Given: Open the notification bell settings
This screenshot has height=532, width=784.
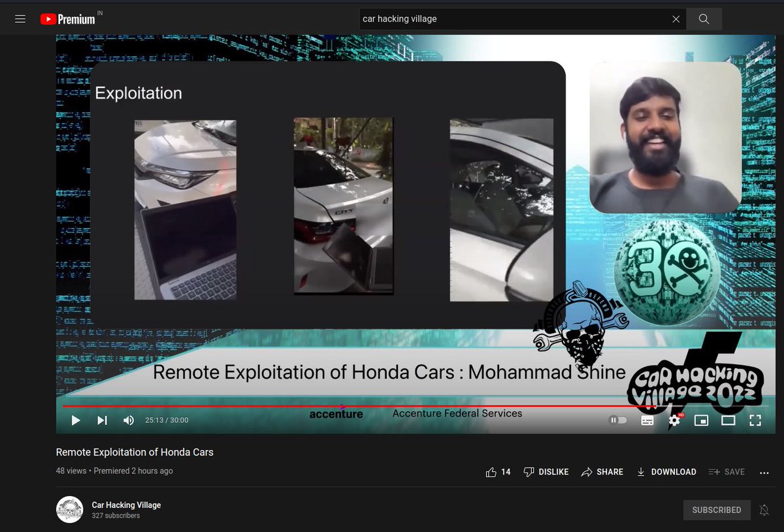Looking at the screenshot, I should click(x=764, y=510).
